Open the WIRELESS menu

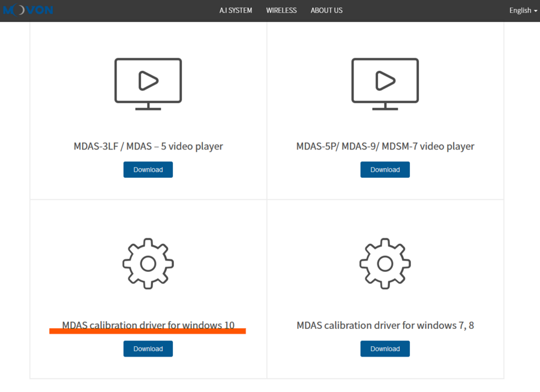[x=281, y=10]
